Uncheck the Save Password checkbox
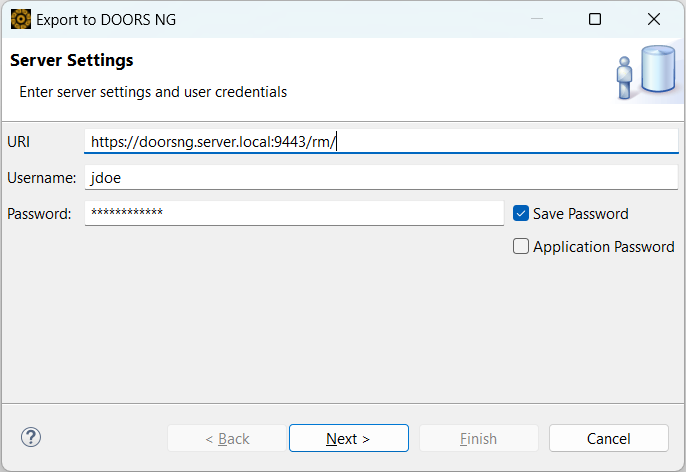 pyautogui.click(x=521, y=213)
